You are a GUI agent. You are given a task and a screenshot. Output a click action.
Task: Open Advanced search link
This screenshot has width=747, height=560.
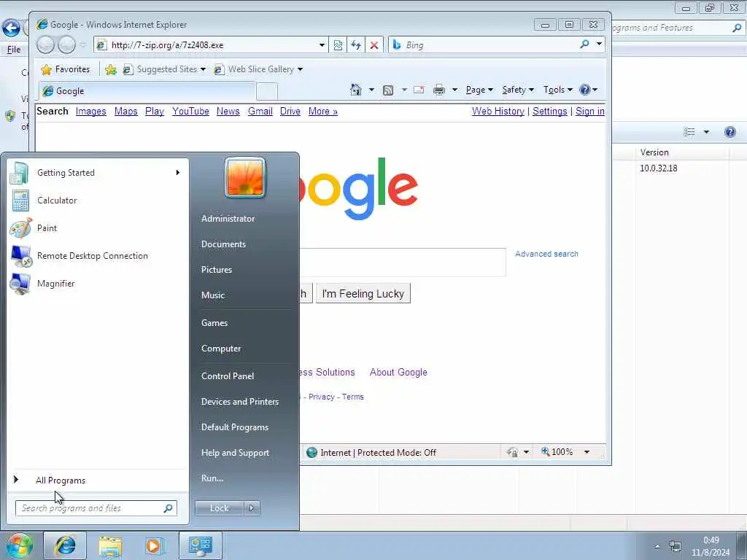546,254
